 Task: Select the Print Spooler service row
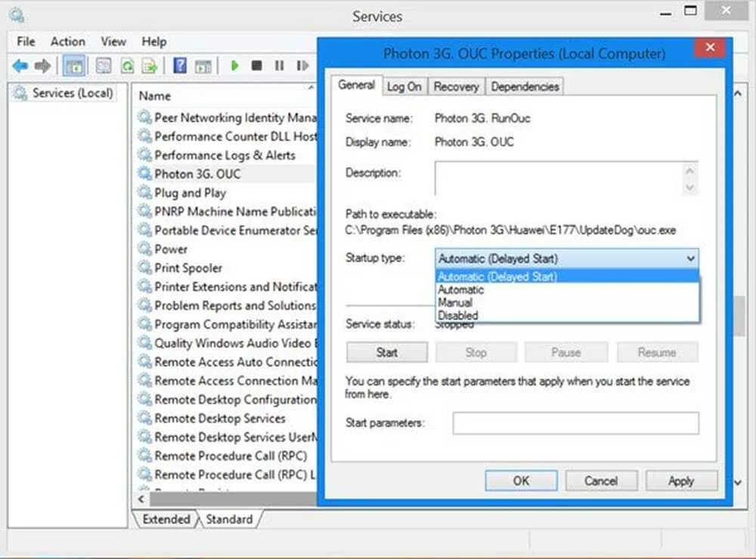226,268
